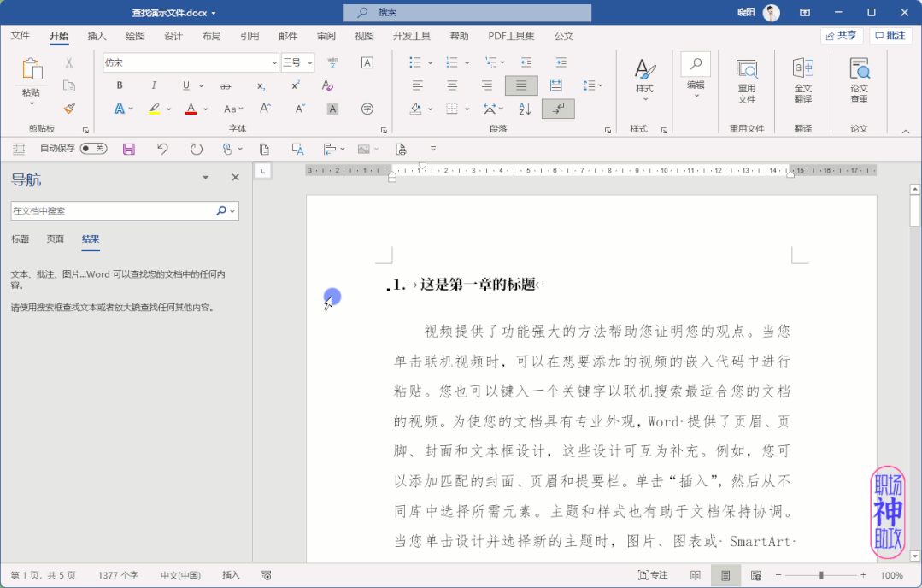Open the File menu
This screenshot has height=588, width=922.
[20, 36]
